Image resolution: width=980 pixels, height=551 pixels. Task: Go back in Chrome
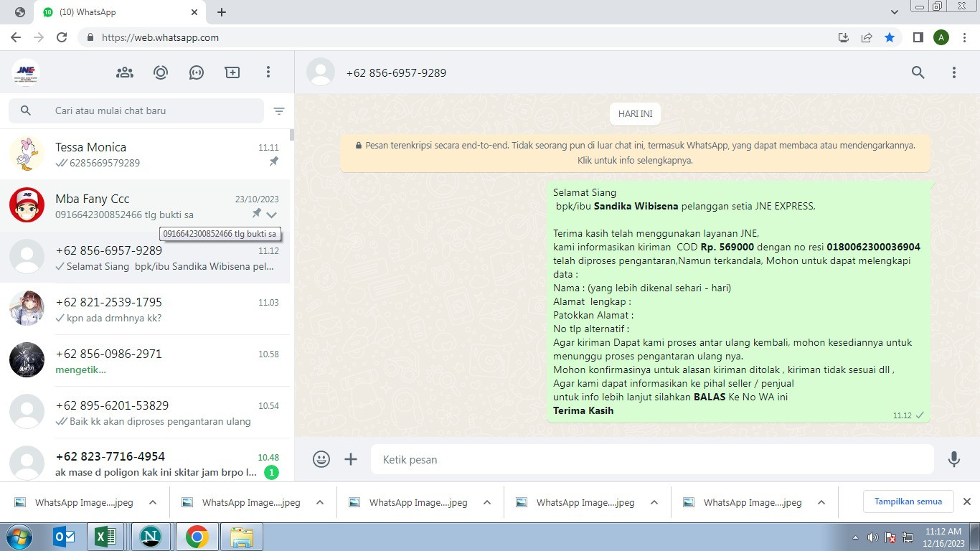point(16,37)
